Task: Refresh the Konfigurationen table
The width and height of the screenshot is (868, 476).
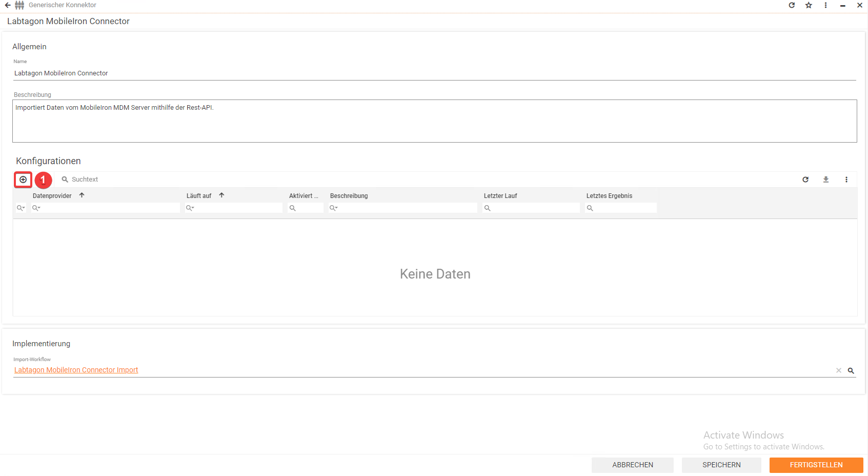Action: pyautogui.click(x=805, y=180)
